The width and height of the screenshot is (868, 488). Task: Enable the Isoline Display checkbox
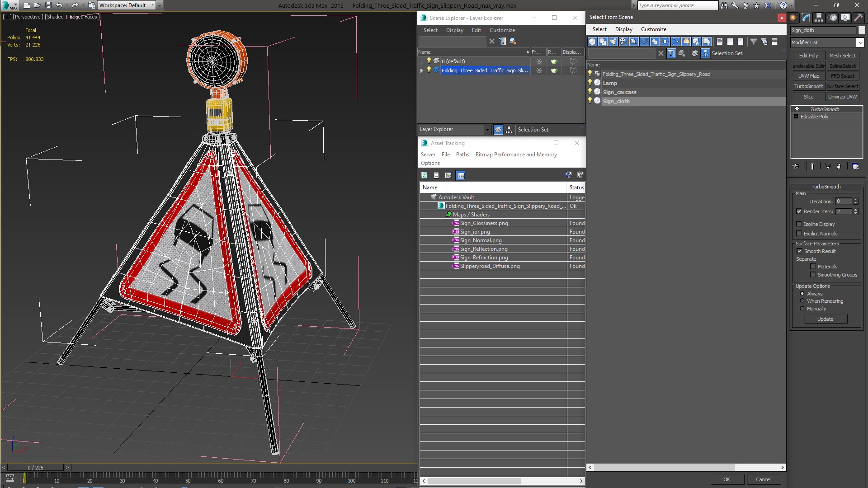799,224
